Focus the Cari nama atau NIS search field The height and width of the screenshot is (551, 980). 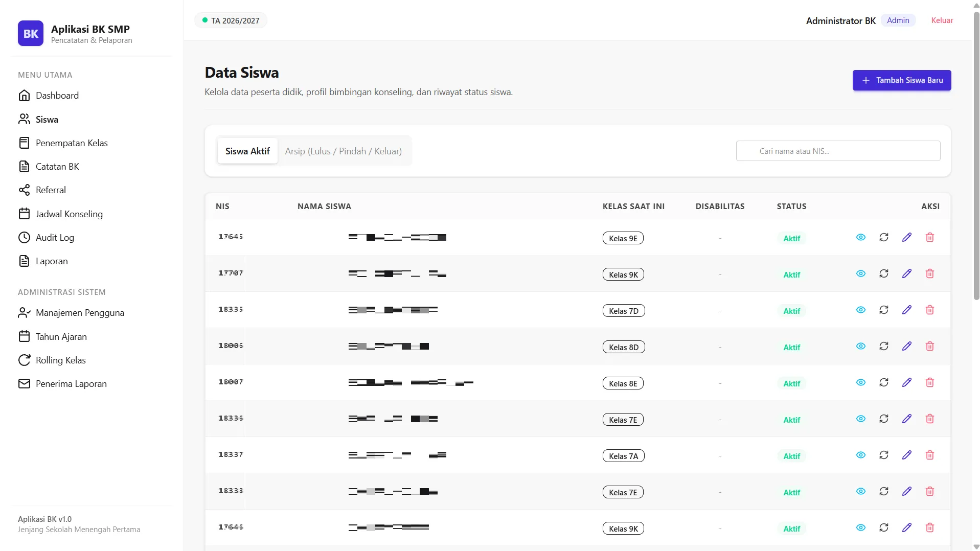[x=838, y=151]
